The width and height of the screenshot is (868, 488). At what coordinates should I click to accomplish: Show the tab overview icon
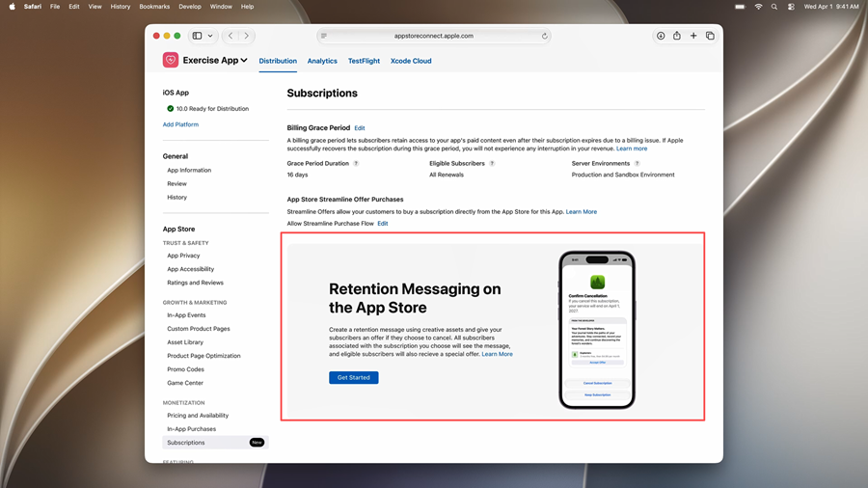pyautogui.click(x=710, y=36)
